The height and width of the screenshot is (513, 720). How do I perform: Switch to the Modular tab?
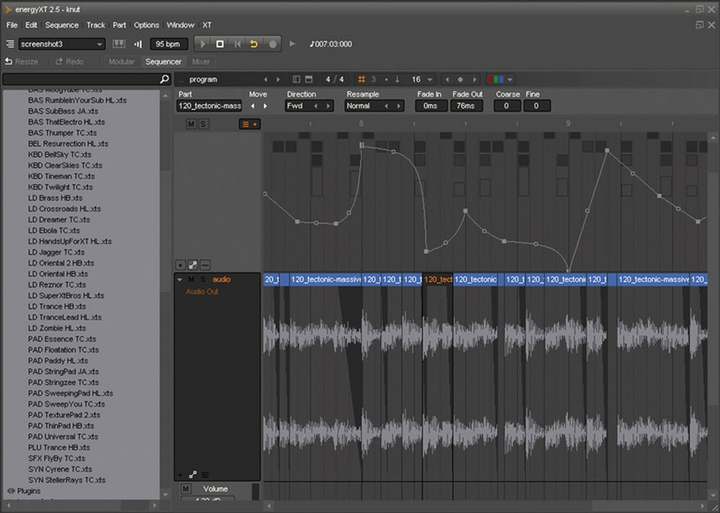[x=122, y=62]
